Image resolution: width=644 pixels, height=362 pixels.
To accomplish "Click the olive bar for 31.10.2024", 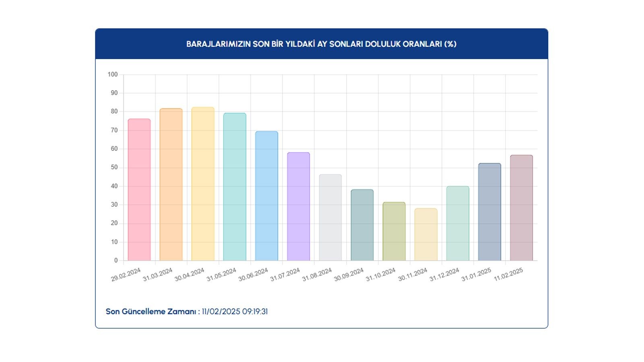I will pyautogui.click(x=394, y=231).
